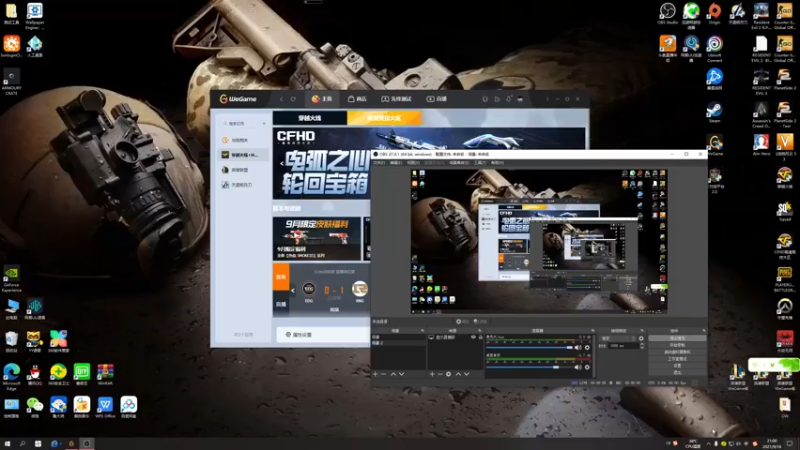Select the Steam desktop icon

(714, 112)
